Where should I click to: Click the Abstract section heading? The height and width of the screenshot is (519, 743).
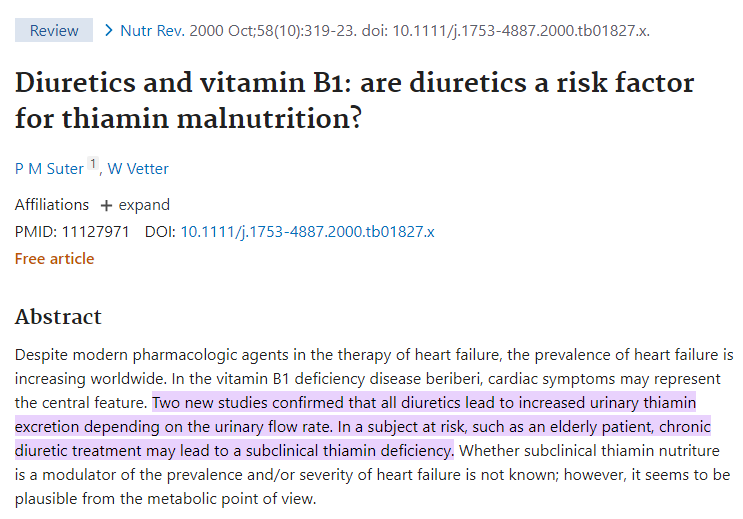click(x=58, y=317)
